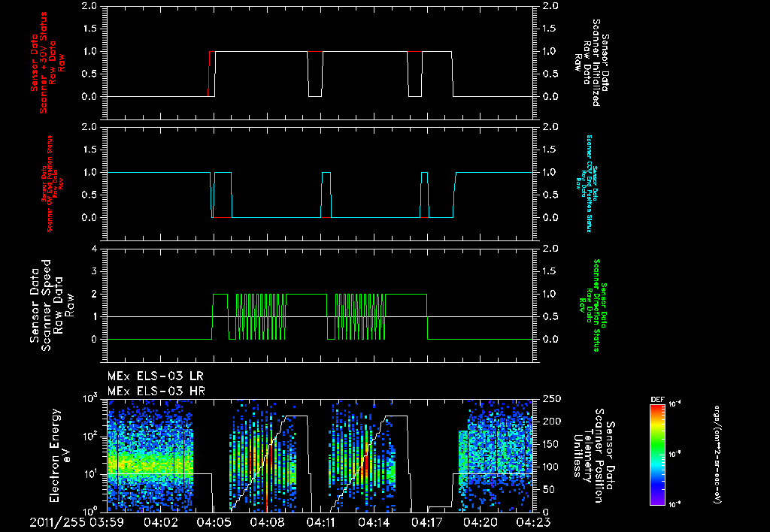The height and width of the screenshot is (532, 770).
Task: Click the 10^2 tick on Electron Energy axis
Action: [90, 437]
